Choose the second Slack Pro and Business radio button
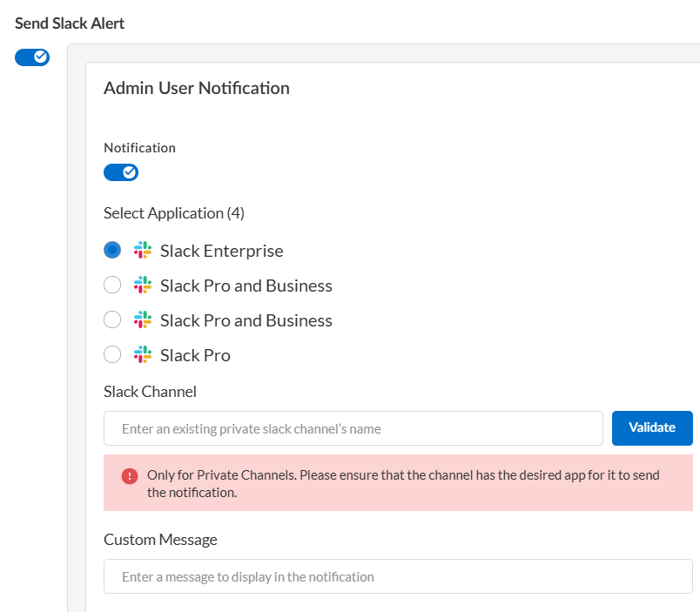The width and height of the screenshot is (700, 612). coord(112,320)
